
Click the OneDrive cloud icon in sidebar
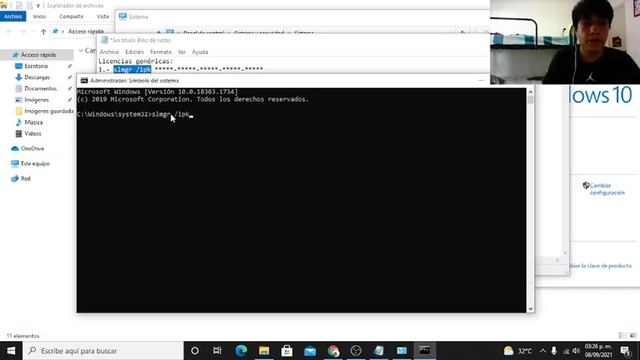pyautogui.click(x=15, y=149)
